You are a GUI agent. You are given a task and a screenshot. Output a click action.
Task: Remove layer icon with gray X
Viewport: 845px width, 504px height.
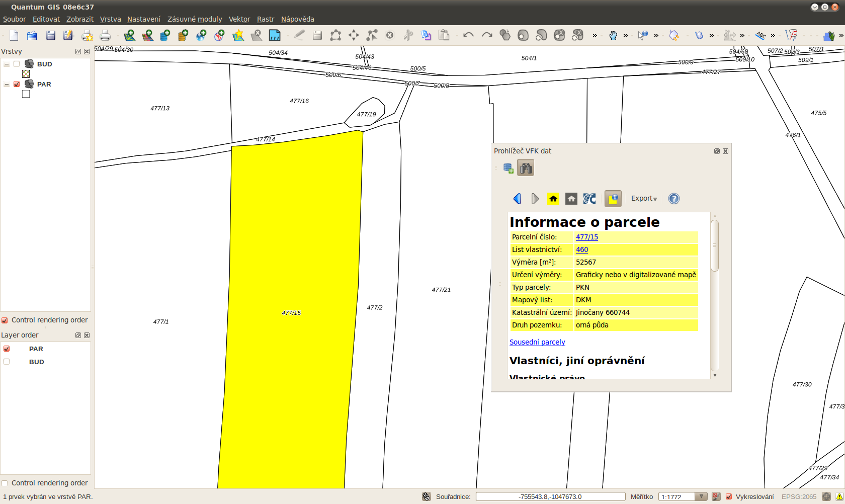click(x=257, y=35)
